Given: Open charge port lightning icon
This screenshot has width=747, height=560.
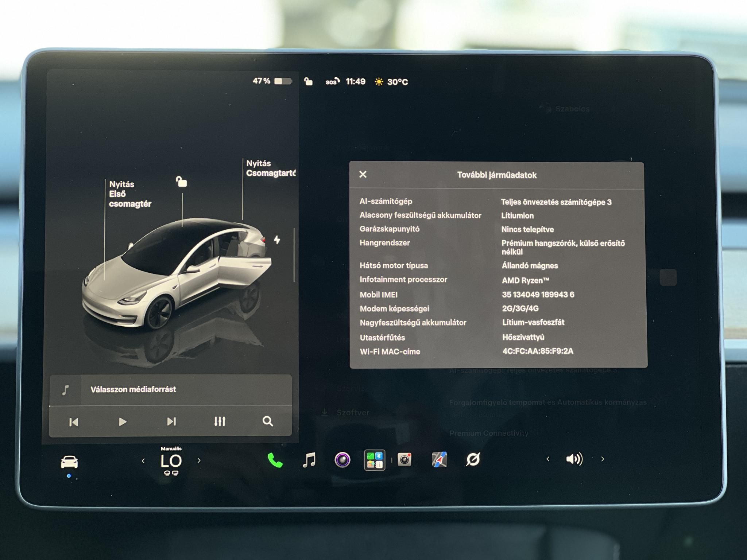Looking at the screenshot, I should click(277, 240).
